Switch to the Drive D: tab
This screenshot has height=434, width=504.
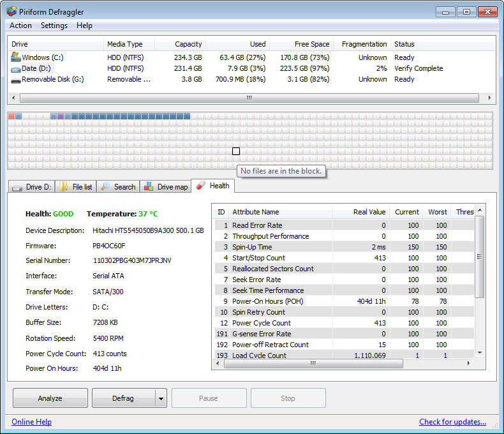(x=31, y=187)
